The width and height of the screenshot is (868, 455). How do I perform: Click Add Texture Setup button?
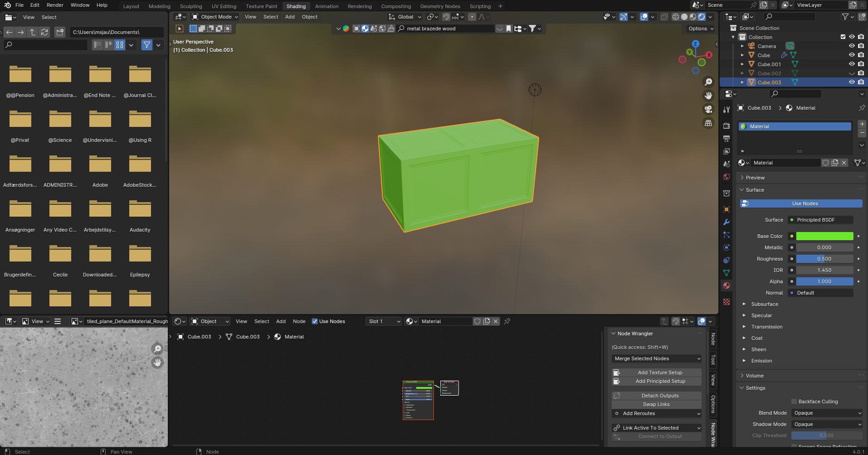pyautogui.click(x=656, y=373)
